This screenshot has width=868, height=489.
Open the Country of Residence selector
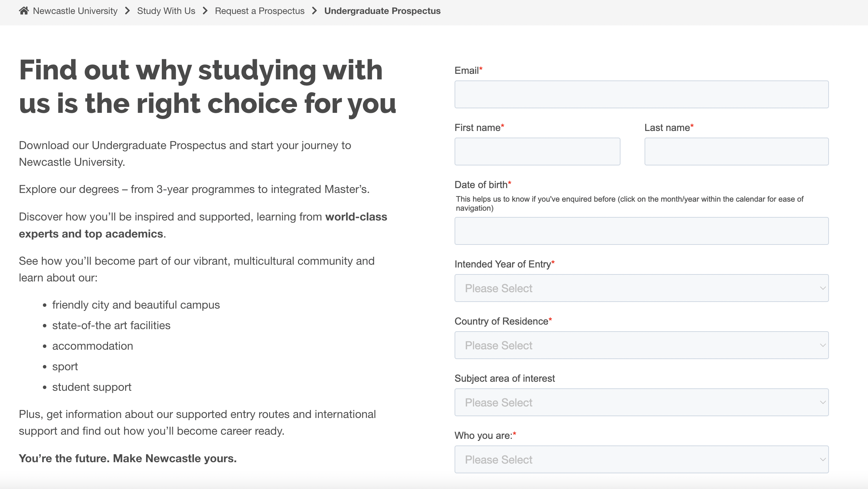641,345
